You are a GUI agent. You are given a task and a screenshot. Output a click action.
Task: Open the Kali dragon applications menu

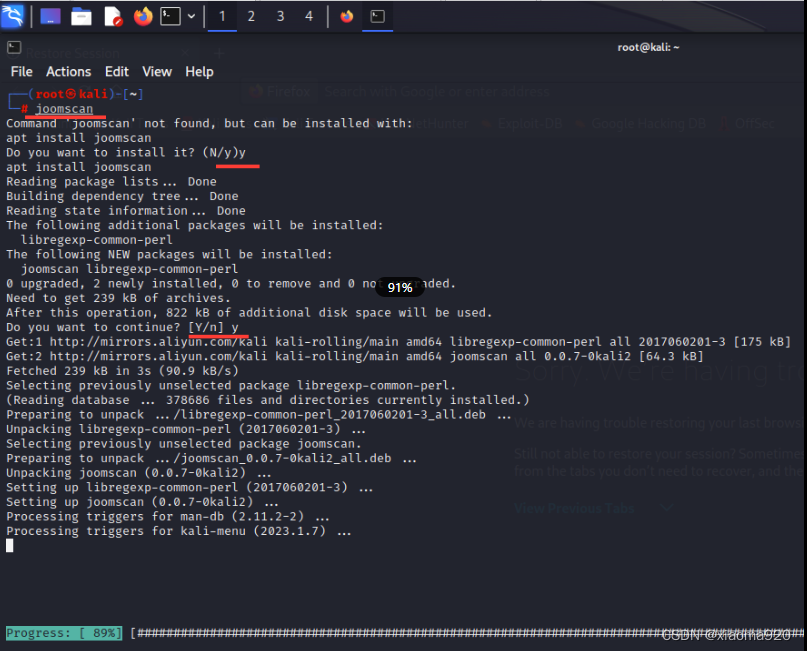click(x=12, y=16)
